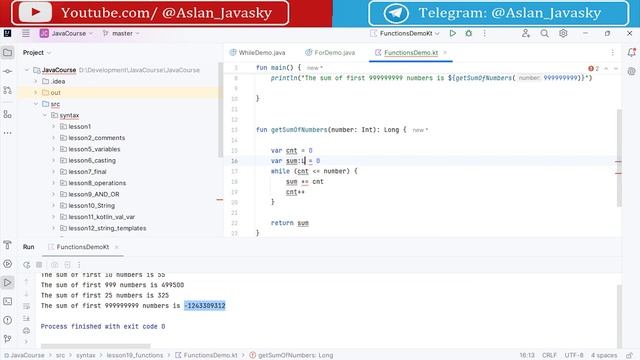Select FunctionsDemoKt run tab
This screenshot has width=640, height=360.
pos(82,247)
